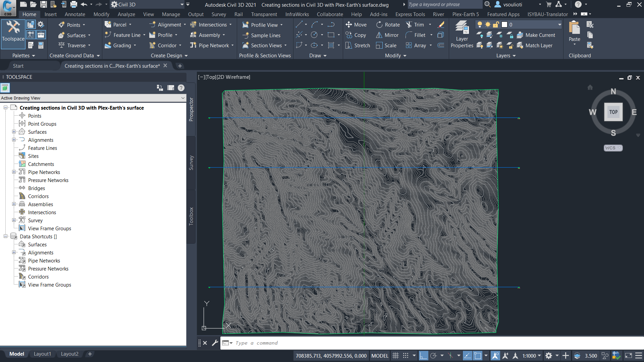Viewport: 644px width, 362px height.
Task: Expand the Pipe Networks tree node
Action: coord(14,172)
